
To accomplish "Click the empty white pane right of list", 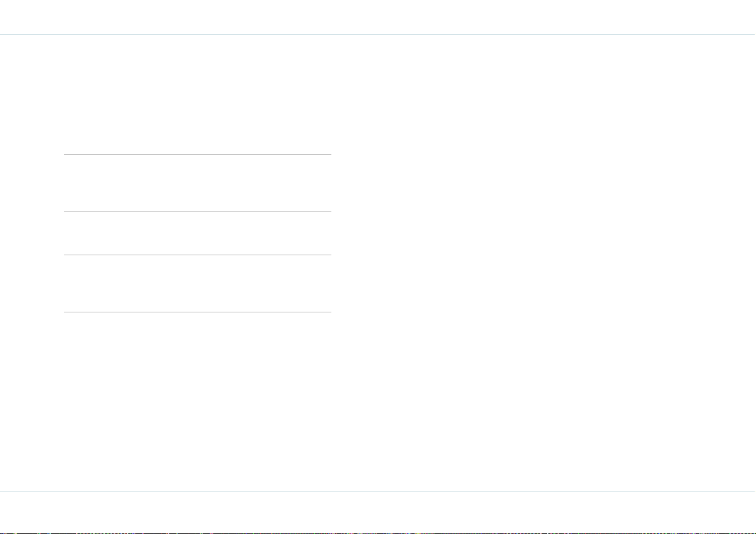I will coord(544,263).
